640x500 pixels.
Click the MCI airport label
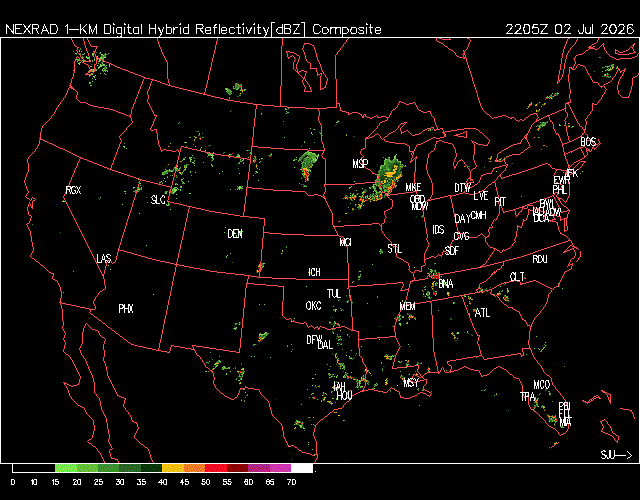tap(345, 242)
